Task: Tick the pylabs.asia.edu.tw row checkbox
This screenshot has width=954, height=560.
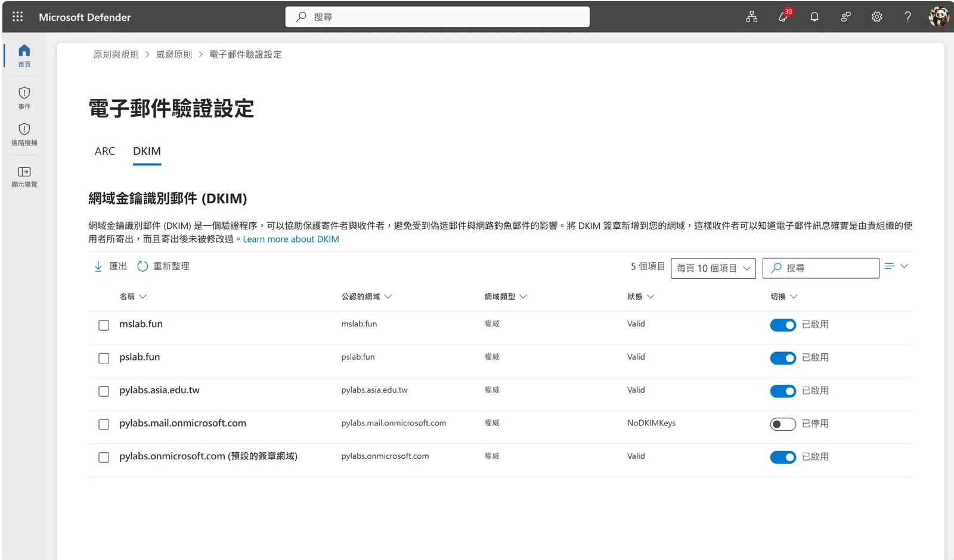Action: [104, 391]
